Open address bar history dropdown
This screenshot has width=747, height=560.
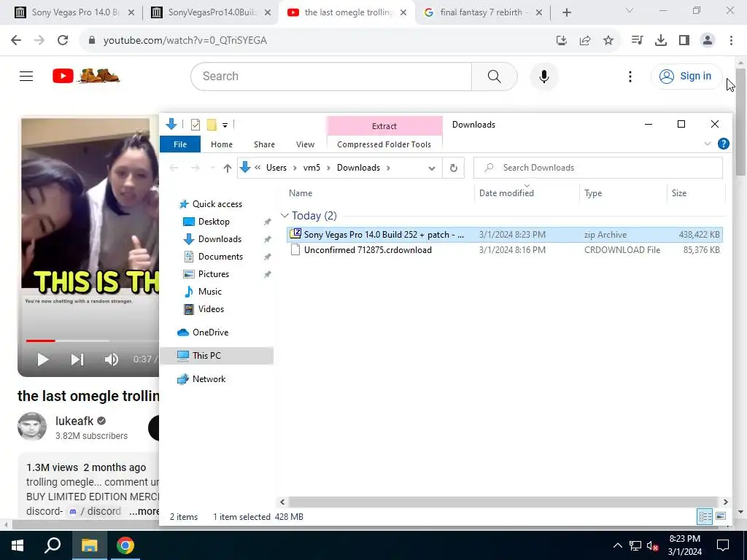coord(432,168)
